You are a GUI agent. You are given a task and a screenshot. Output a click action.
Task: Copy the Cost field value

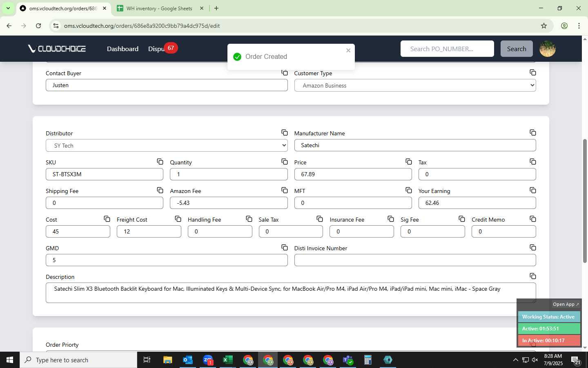pos(107,219)
